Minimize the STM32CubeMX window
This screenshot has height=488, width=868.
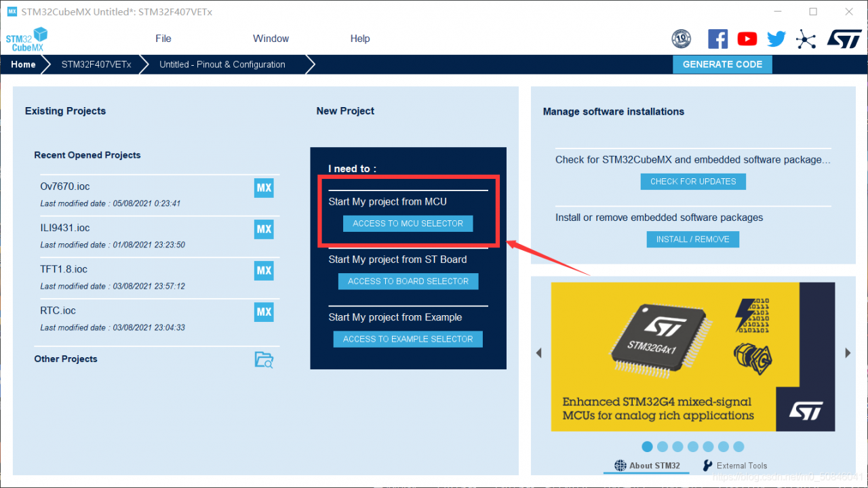[x=777, y=12]
